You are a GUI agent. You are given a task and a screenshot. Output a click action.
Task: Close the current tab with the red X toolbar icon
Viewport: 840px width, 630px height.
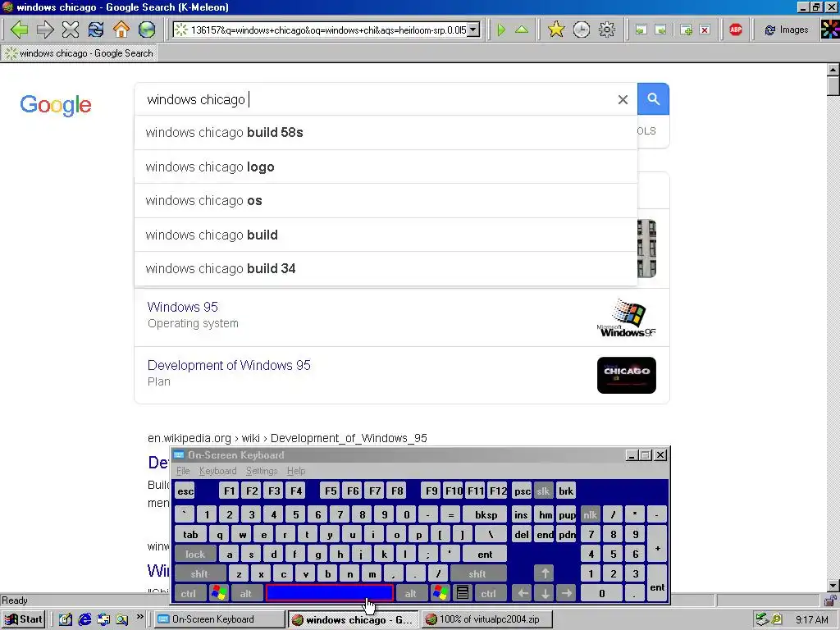click(705, 30)
